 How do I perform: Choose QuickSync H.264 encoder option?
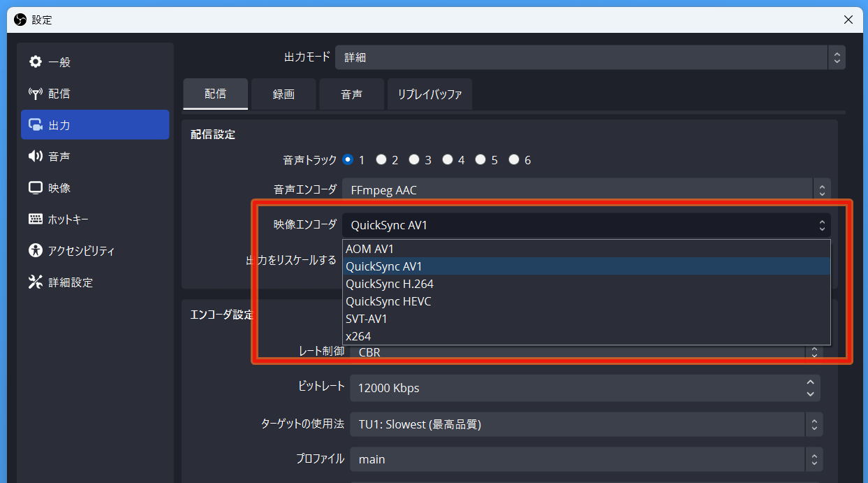(587, 284)
